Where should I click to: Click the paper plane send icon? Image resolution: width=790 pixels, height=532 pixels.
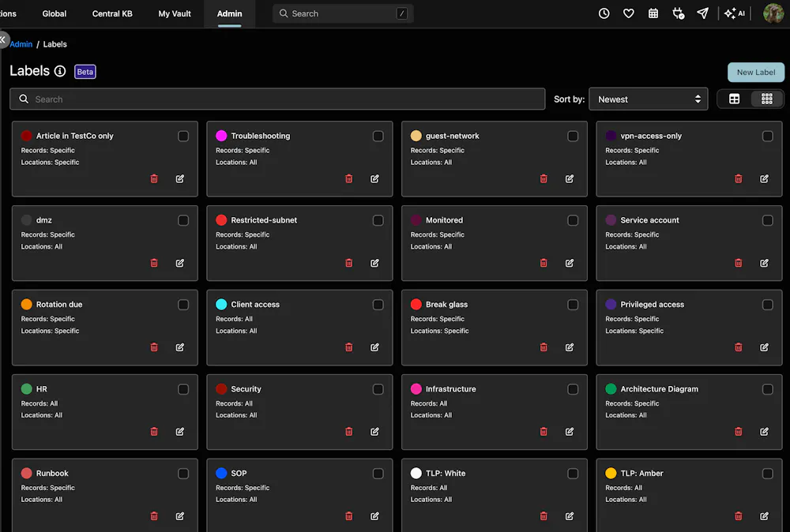tap(703, 13)
